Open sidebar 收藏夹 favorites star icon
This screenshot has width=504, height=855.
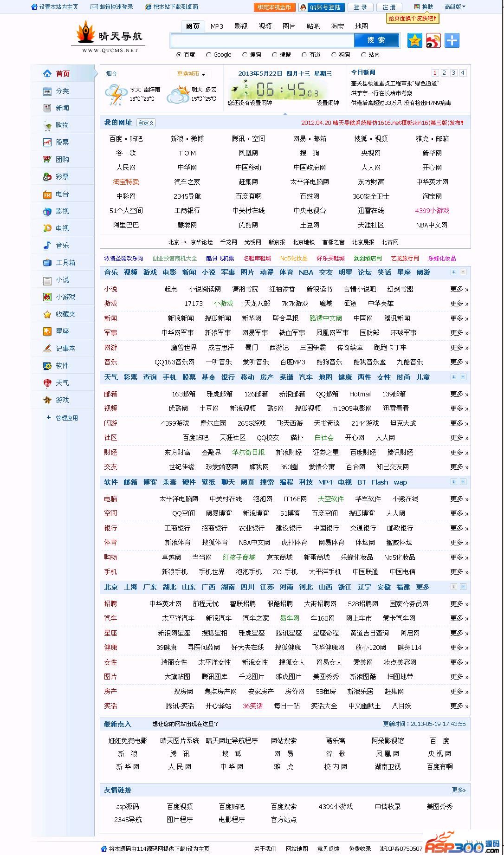pyautogui.click(x=47, y=314)
